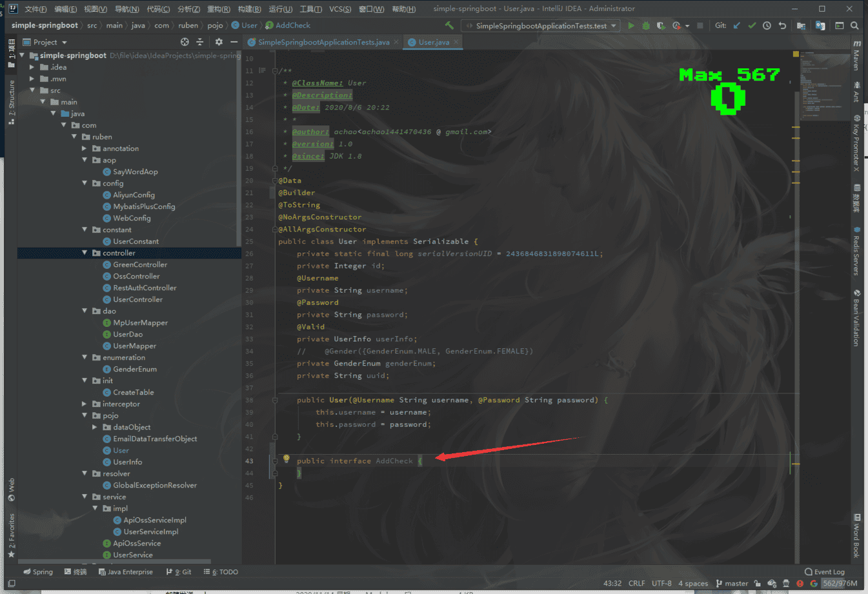Collapse the controller package folder
Image resolution: width=868 pixels, height=594 pixels.
coord(85,253)
